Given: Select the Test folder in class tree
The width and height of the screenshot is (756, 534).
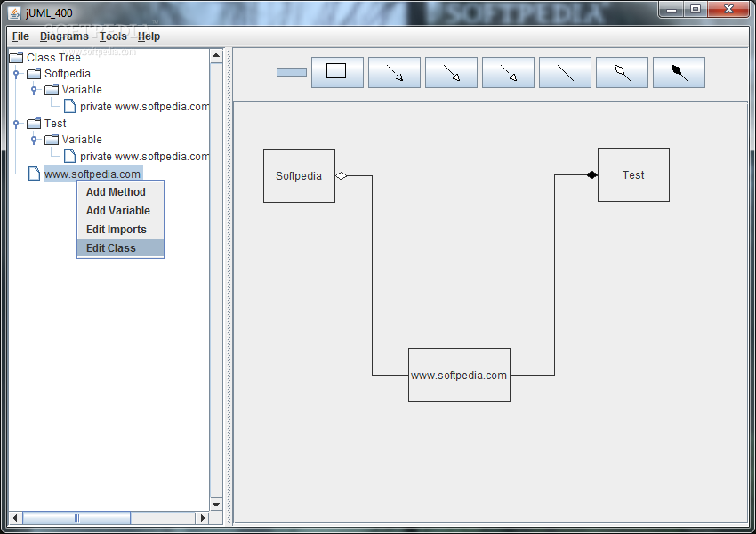Looking at the screenshot, I should tap(46, 124).
